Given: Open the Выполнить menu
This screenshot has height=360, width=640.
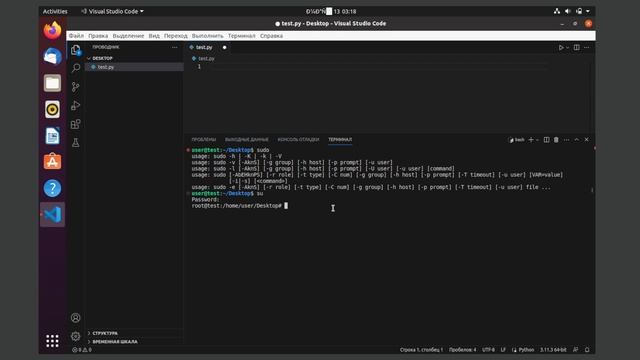Looking at the screenshot, I should point(207,36).
